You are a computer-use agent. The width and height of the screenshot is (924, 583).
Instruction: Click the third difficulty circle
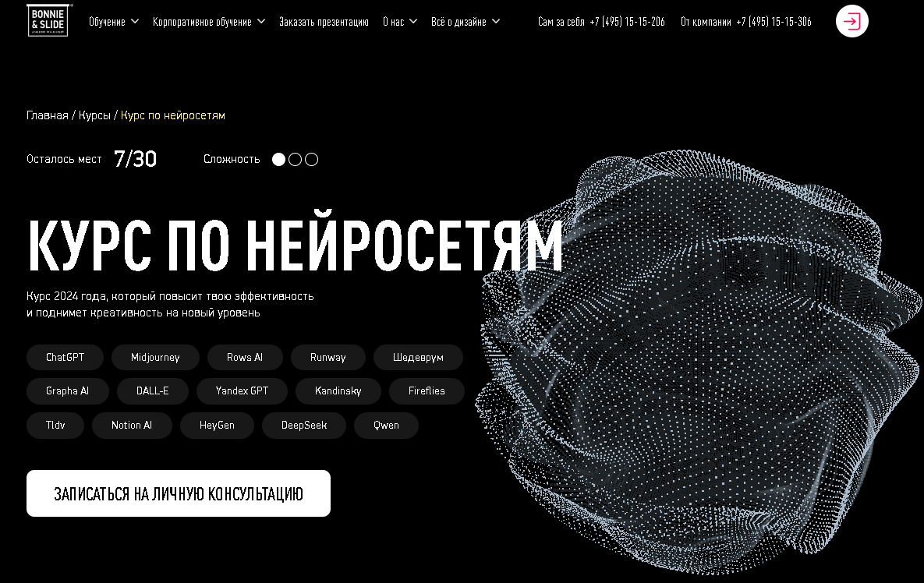pyautogui.click(x=312, y=160)
